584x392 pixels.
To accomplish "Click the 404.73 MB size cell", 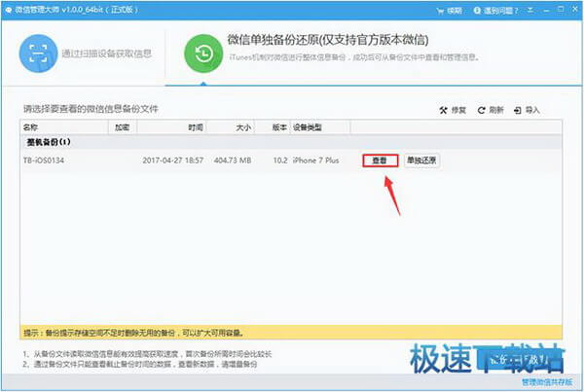I will click(233, 160).
